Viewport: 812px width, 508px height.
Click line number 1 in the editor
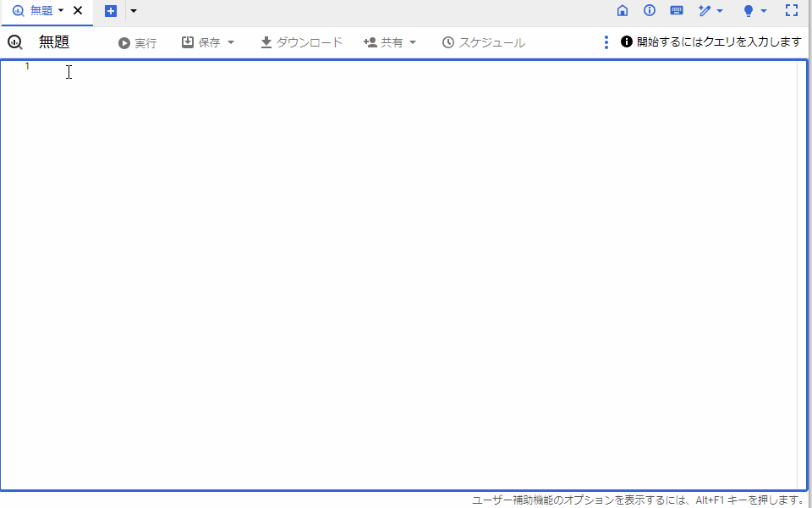[x=26, y=67]
